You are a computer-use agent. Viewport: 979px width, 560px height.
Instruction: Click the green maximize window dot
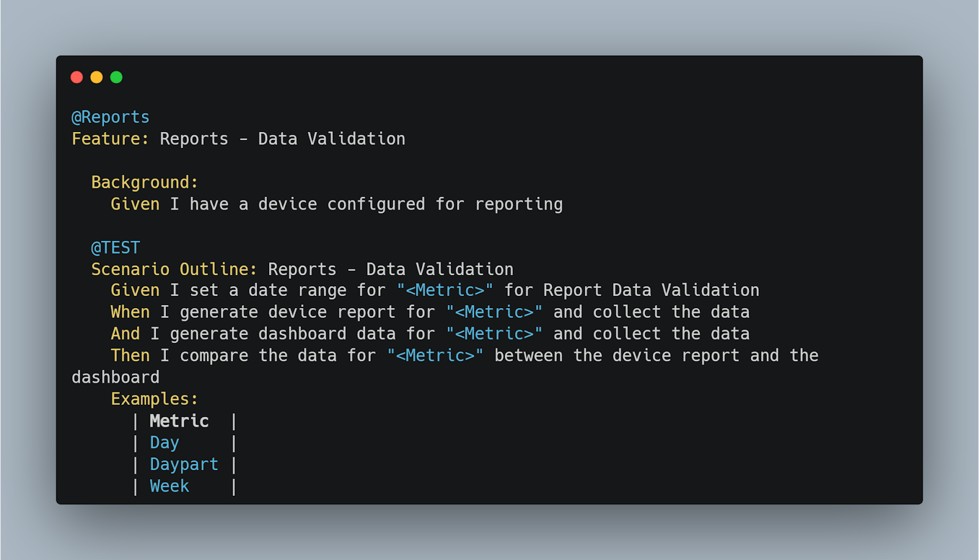[x=116, y=77]
